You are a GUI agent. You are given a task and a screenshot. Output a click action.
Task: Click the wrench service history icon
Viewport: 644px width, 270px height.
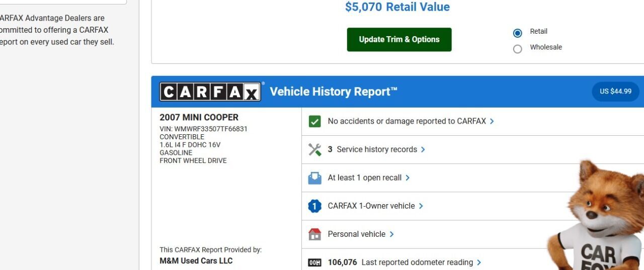point(314,149)
